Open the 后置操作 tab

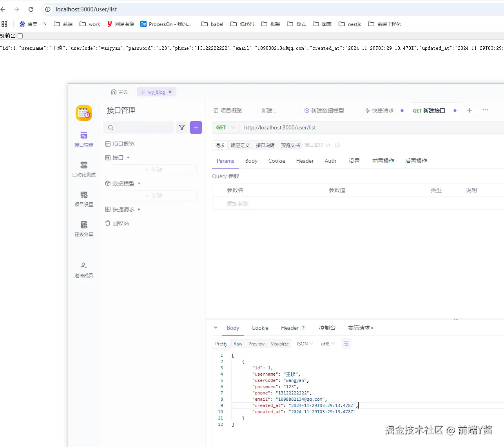point(416,161)
